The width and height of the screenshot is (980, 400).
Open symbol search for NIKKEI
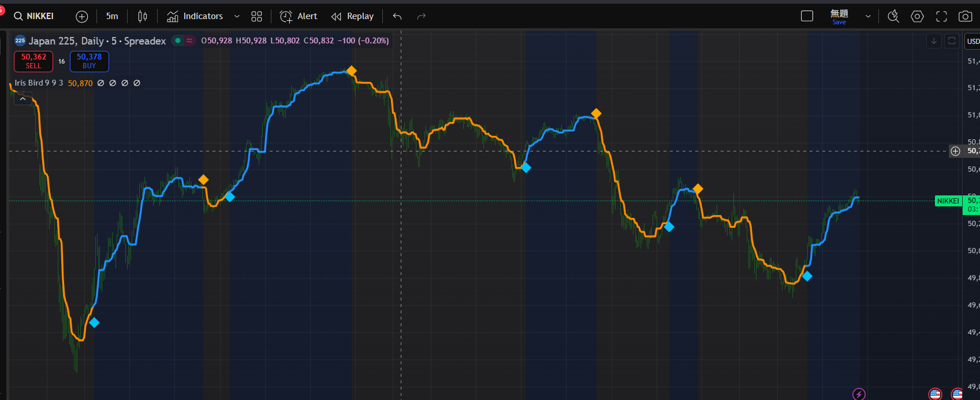pyautogui.click(x=35, y=16)
